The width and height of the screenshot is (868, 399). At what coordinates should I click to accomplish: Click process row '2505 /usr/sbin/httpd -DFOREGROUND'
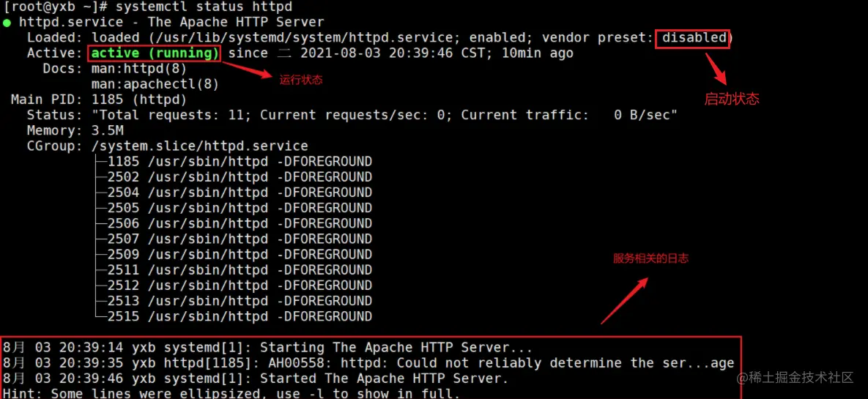pyautogui.click(x=240, y=209)
